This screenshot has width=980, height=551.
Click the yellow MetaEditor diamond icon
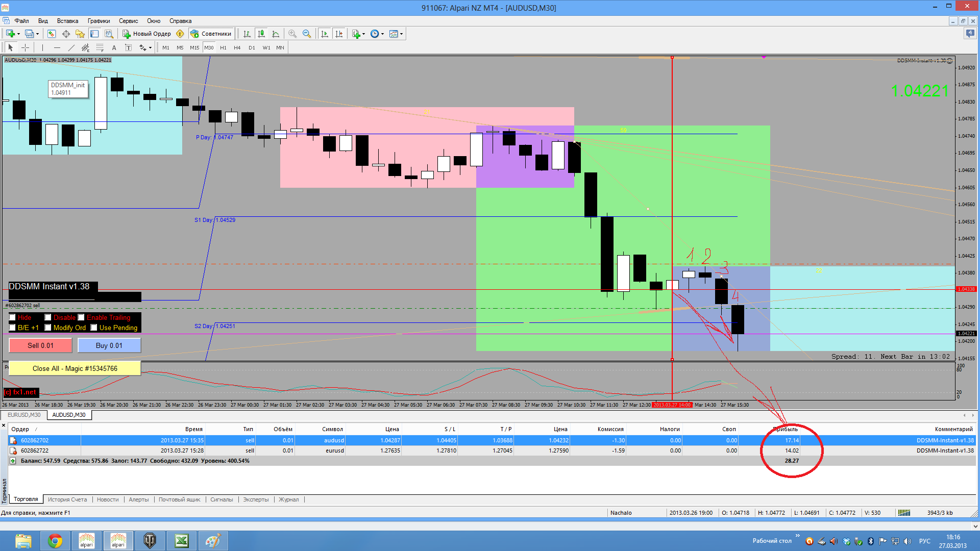pos(180,34)
